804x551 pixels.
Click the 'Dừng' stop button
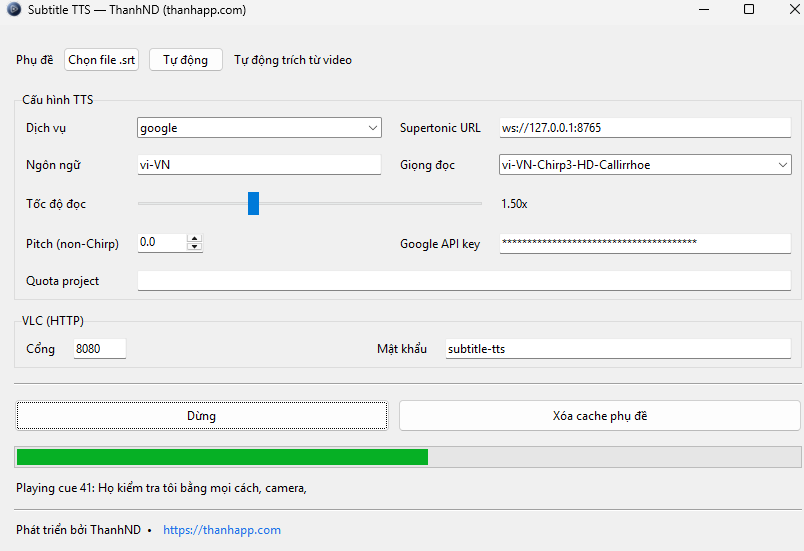202,415
